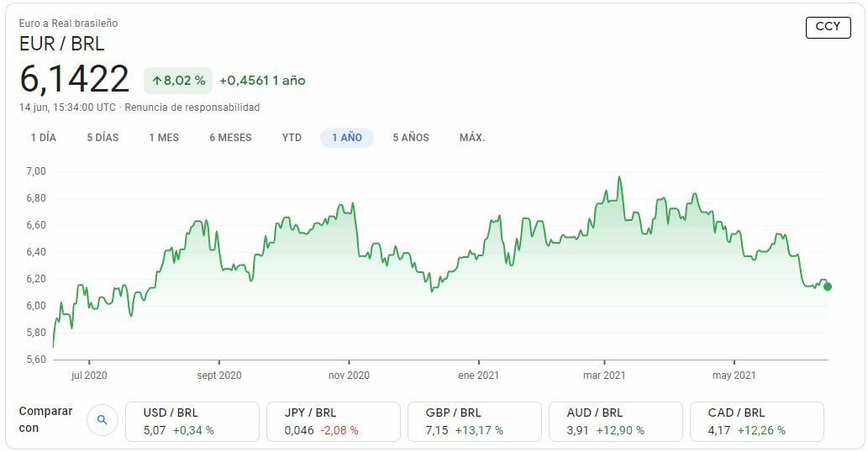Compare with USD / BRL pair
Image resolution: width=868 pixels, height=452 pixels.
[192, 421]
